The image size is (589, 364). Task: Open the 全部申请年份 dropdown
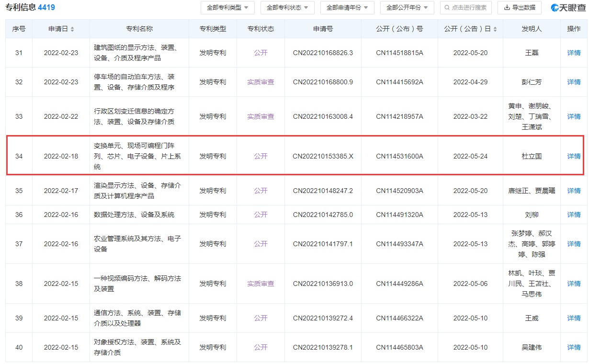(x=347, y=8)
